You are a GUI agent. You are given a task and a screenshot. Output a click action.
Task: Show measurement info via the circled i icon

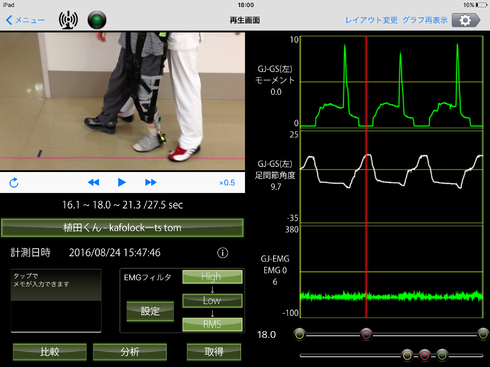tap(223, 253)
